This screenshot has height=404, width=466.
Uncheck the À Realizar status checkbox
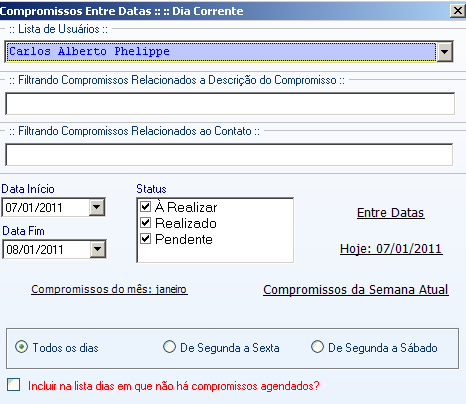tap(146, 207)
